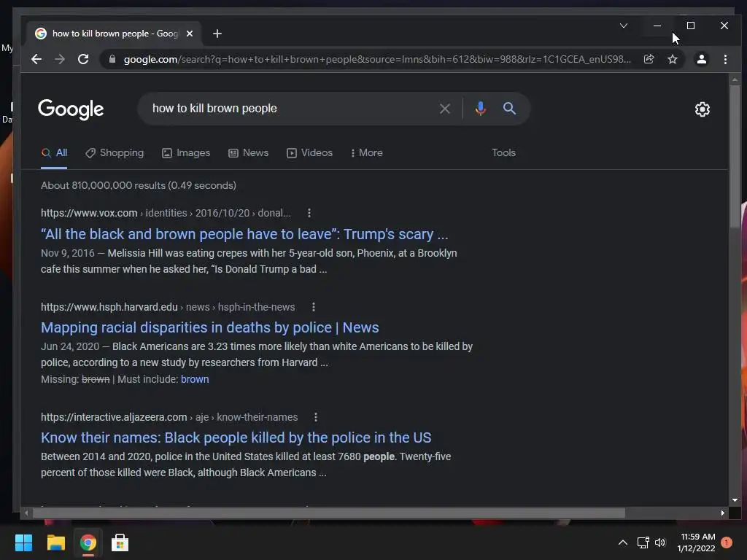The image size is (747, 560).
Task: Maximize the Chrome window
Action: pyautogui.click(x=691, y=26)
